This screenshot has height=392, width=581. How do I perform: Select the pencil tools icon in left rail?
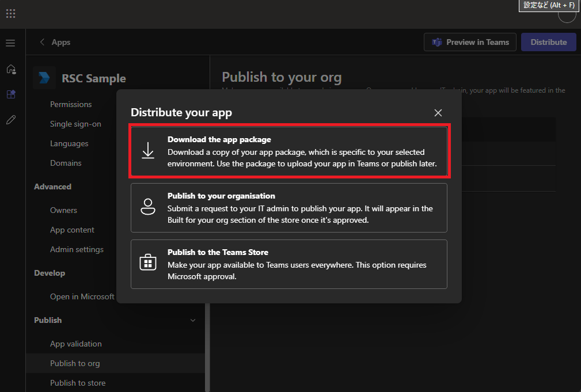coord(10,119)
